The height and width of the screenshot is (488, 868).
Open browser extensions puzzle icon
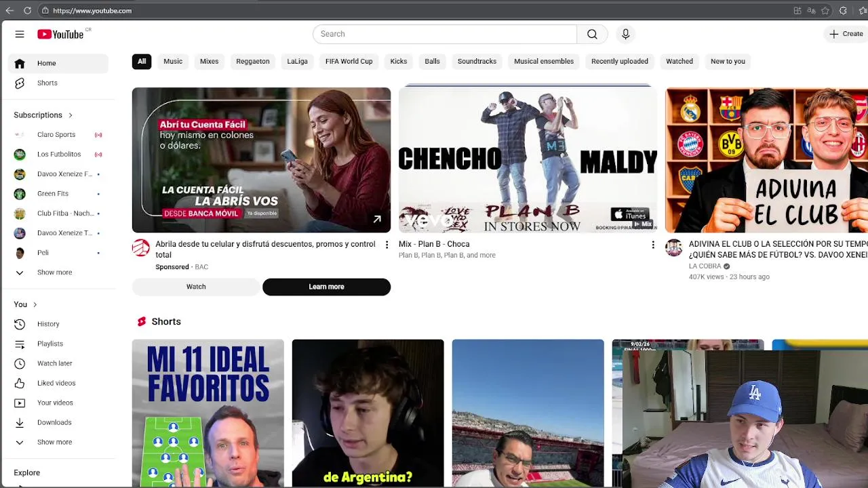coord(843,10)
